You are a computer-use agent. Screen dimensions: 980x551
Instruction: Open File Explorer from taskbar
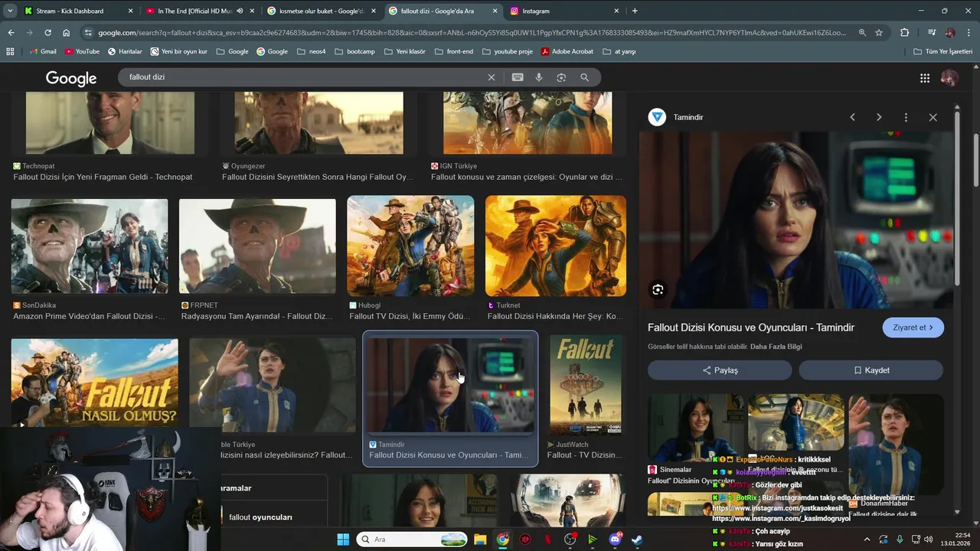[x=480, y=540]
